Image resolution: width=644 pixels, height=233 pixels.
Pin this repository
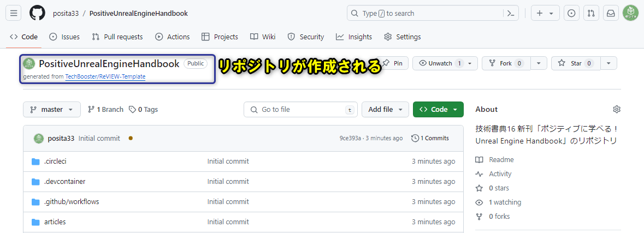tap(393, 64)
